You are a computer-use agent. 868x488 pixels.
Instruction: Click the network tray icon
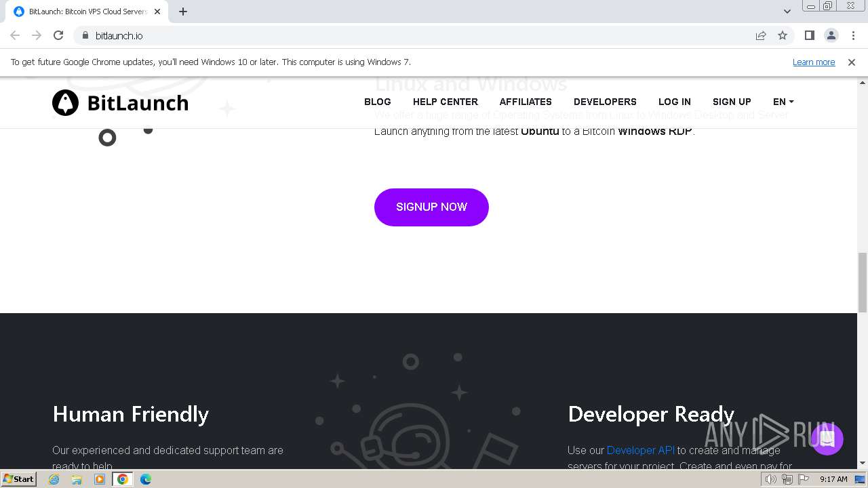coord(787,479)
